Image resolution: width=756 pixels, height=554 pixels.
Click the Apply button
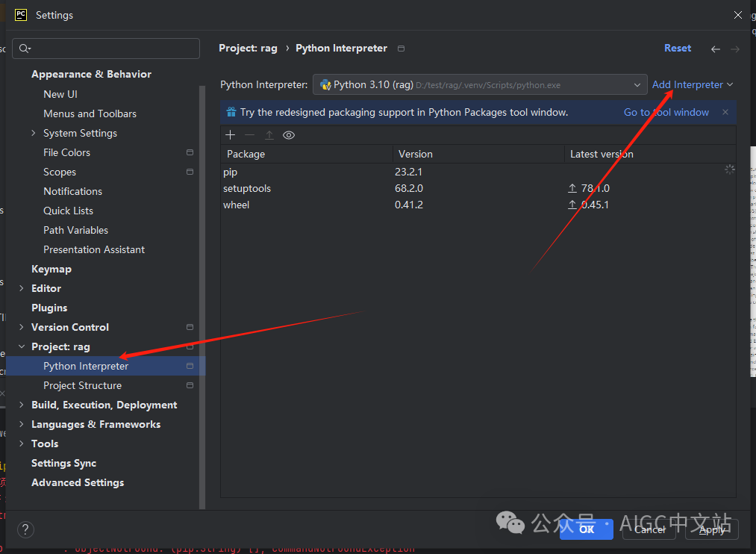(712, 529)
